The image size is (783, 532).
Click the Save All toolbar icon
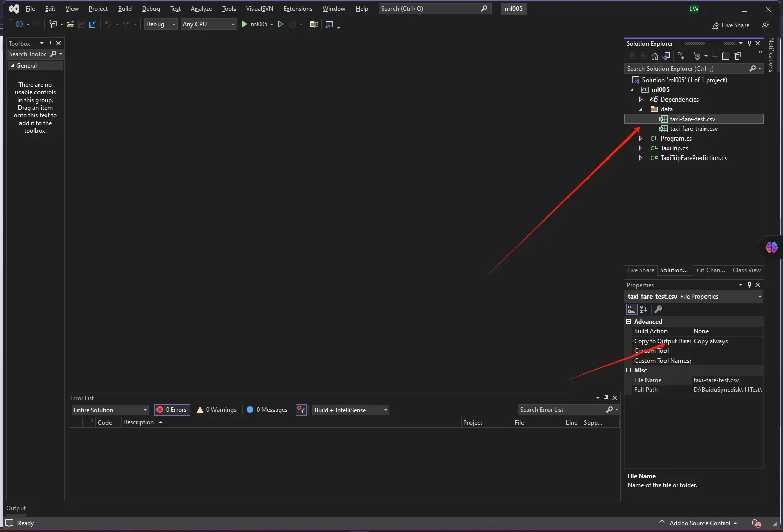click(x=93, y=24)
